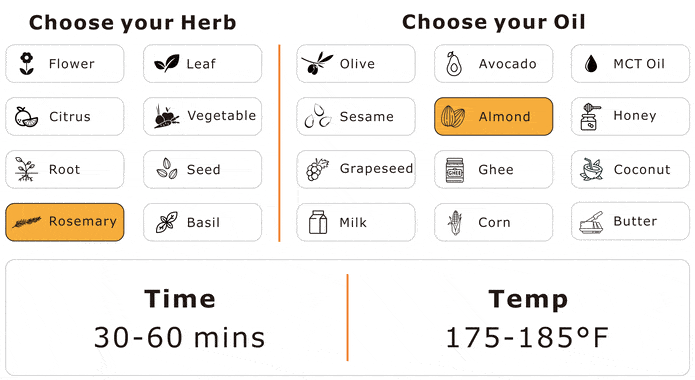The image size is (695, 380).
Task: Click the citrus fruit icon
Action: click(26, 116)
